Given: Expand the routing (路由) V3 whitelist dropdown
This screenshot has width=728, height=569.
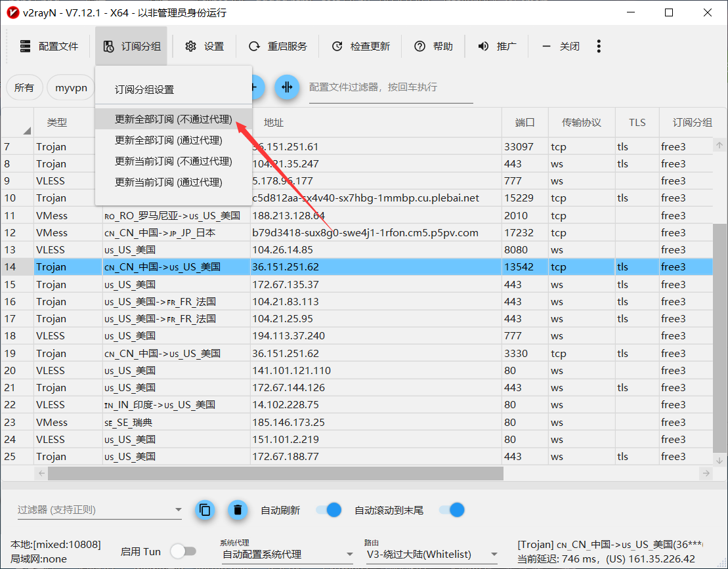Looking at the screenshot, I should point(431,555).
